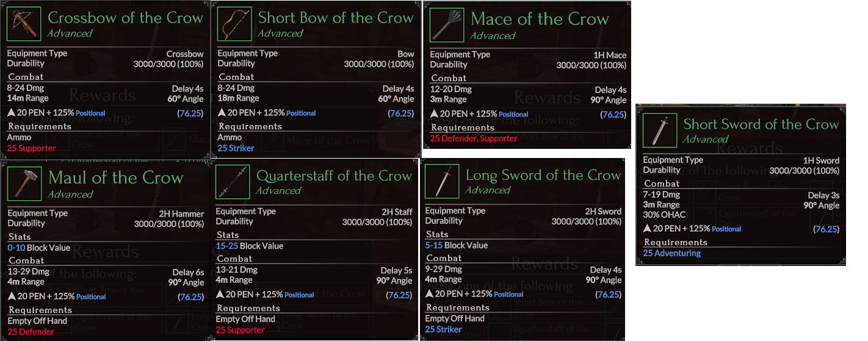Click the Positional link in Mace tooltip
868x341 pixels.
point(513,115)
